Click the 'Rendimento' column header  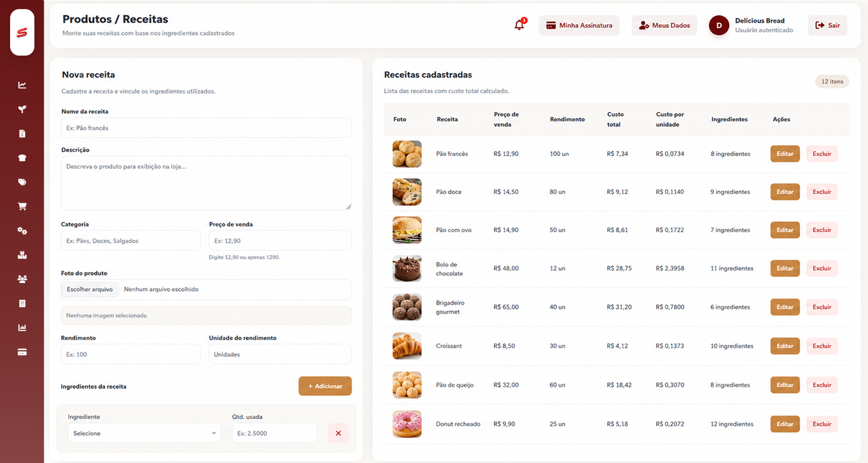[567, 119]
